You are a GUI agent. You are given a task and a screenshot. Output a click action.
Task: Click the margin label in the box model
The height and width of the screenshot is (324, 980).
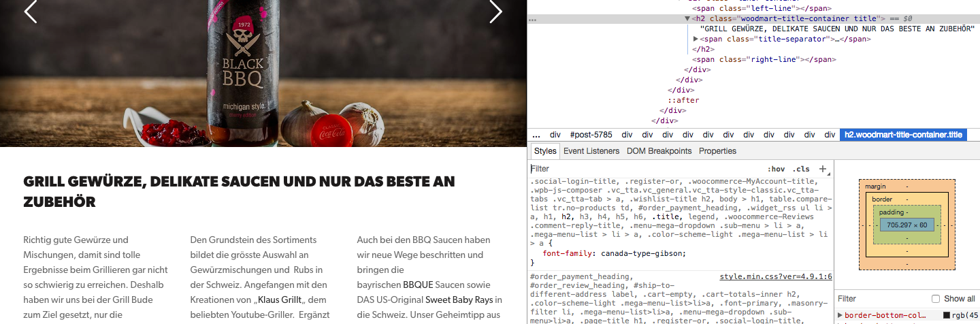[876, 186]
